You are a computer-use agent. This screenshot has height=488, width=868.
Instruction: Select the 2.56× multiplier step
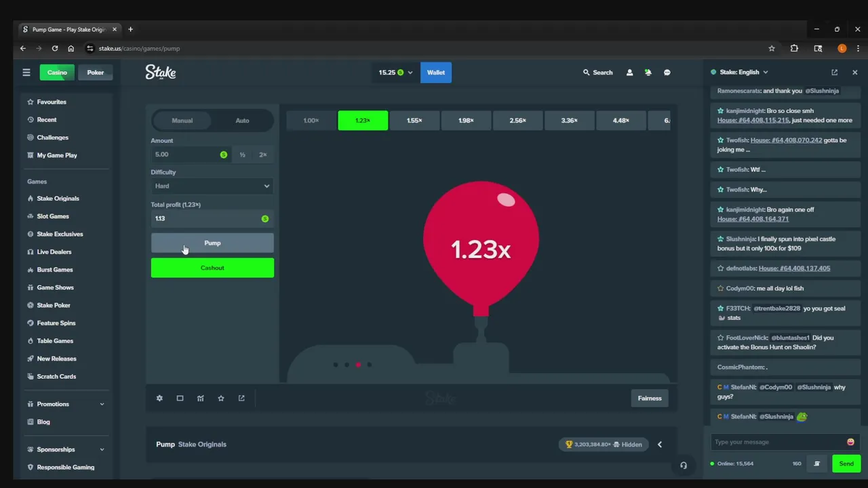518,121
